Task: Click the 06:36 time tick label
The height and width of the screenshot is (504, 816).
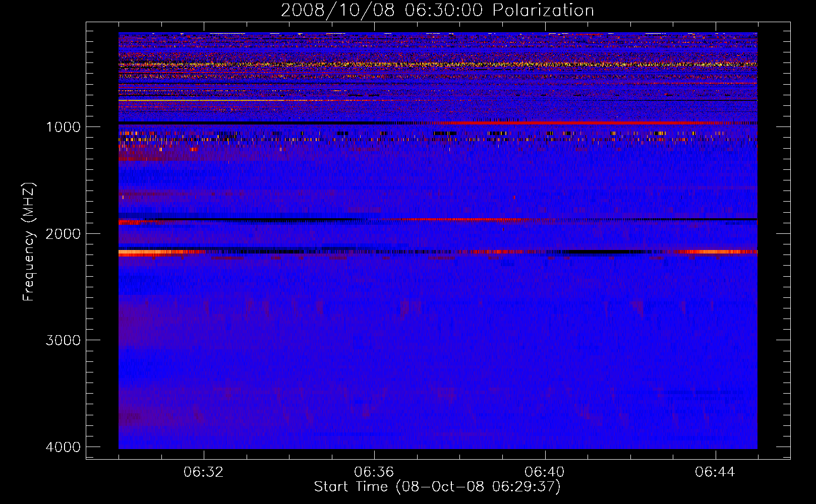Action: pyautogui.click(x=374, y=472)
